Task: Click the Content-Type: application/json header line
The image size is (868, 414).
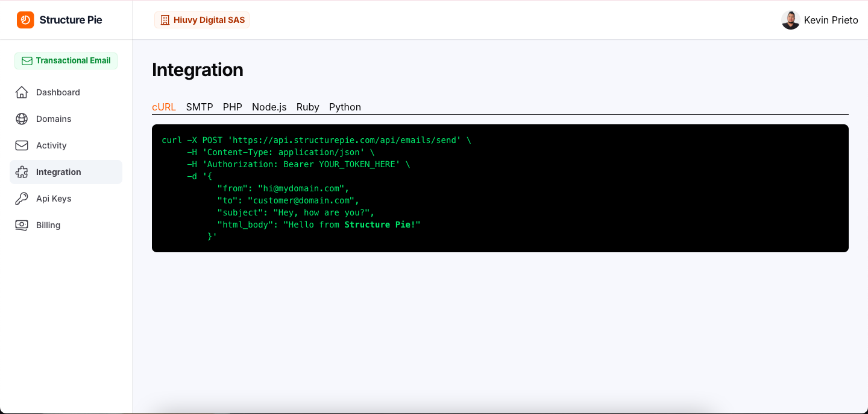Action: 280,152
